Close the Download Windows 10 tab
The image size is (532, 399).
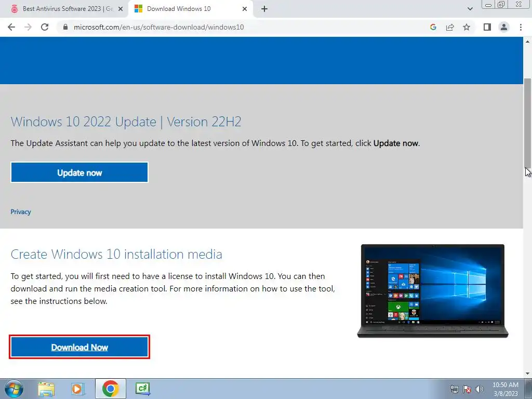tap(245, 9)
